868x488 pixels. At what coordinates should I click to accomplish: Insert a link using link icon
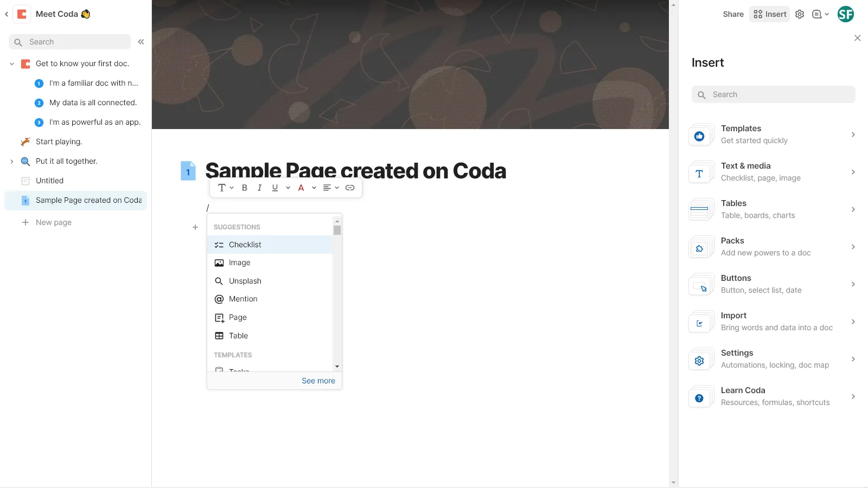350,188
